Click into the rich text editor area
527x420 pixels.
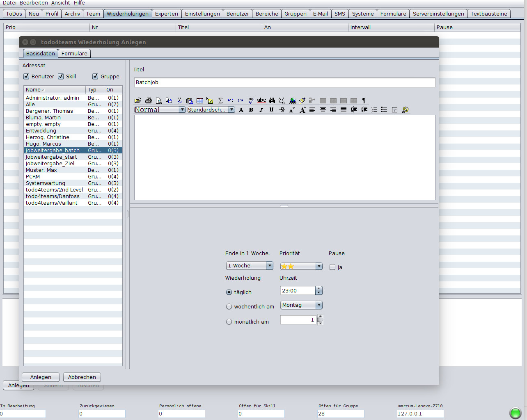284,157
